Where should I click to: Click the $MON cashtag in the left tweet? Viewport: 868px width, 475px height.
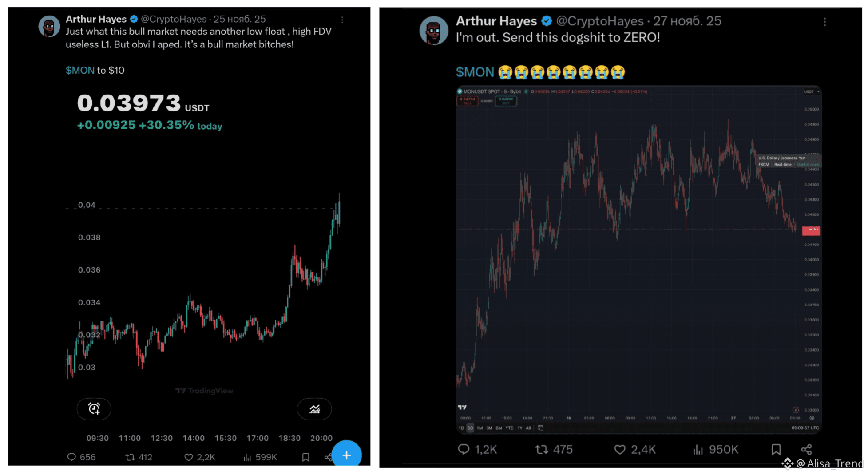tap(80, 70)
